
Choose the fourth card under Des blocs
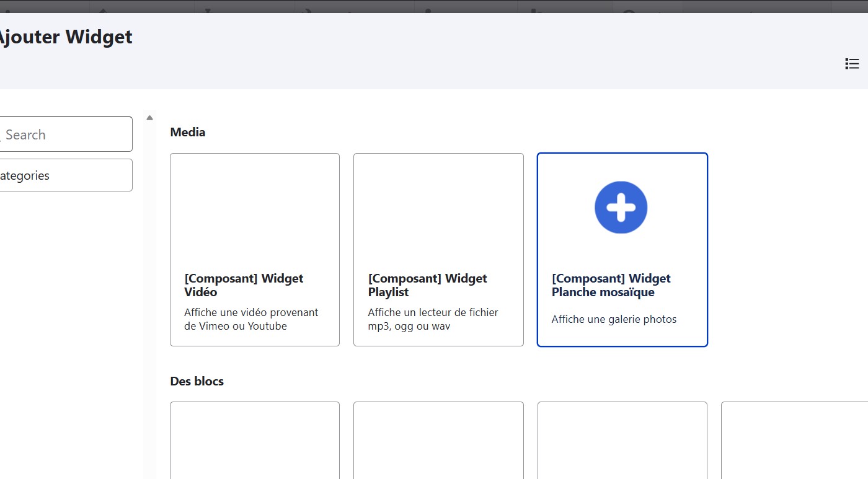795,440
